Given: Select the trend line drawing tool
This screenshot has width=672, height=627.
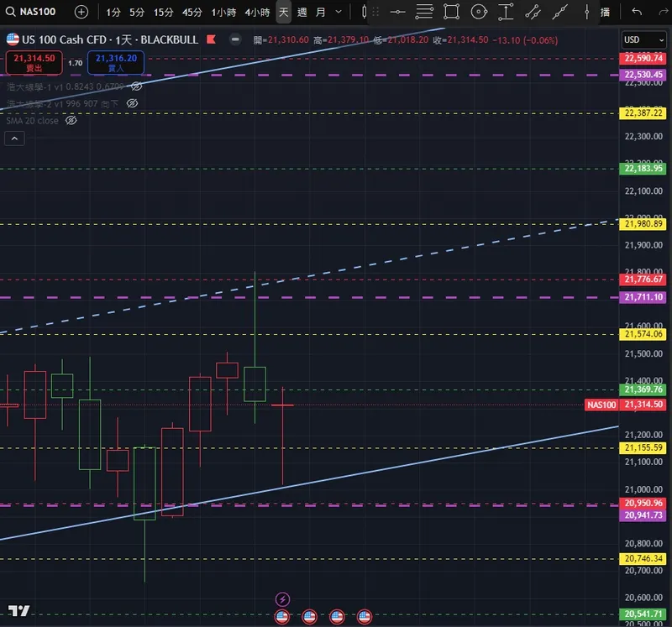Looking at the screenshot, I should 559,12.
